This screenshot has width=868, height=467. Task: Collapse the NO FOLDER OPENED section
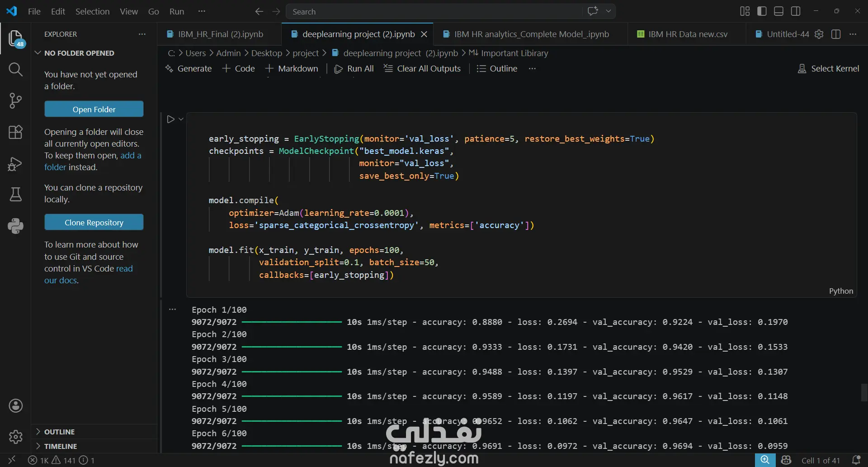tap(79, 53)
